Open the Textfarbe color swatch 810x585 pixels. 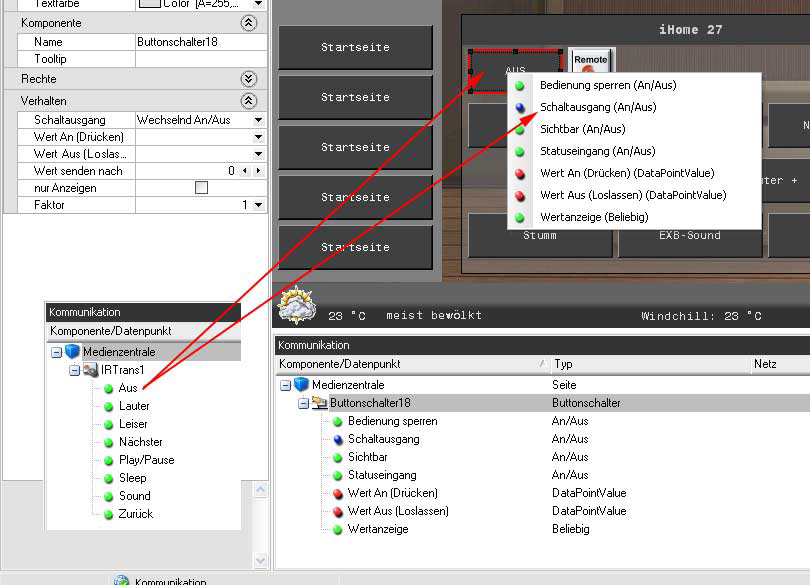pyautogui.click(x=150, y=4)
